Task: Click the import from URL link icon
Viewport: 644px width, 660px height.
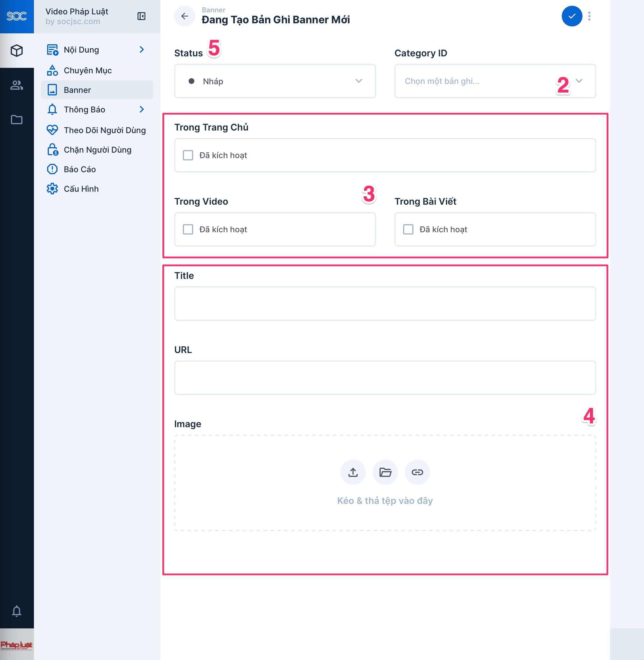Action: pos(417,472)
